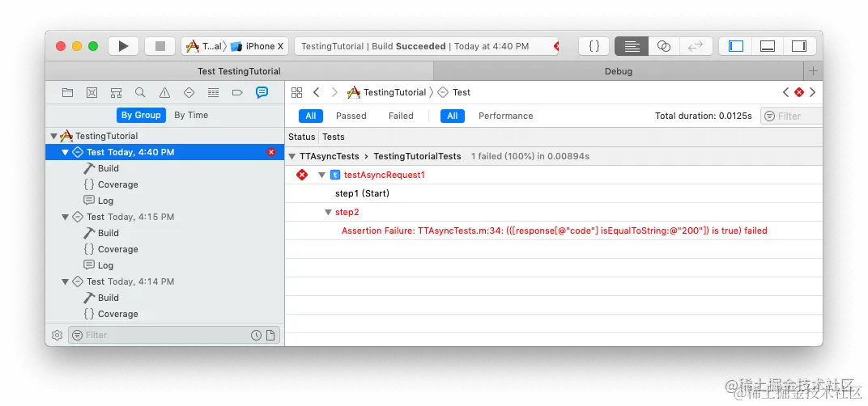This screenshot has height=406, width=868.
Task: Open navigator filter settings gear
Action: click(57, 335)
